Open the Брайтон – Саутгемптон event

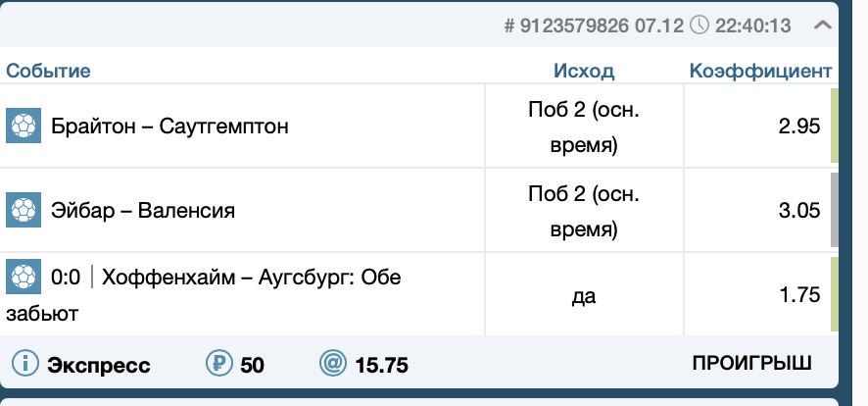point(170,127)
